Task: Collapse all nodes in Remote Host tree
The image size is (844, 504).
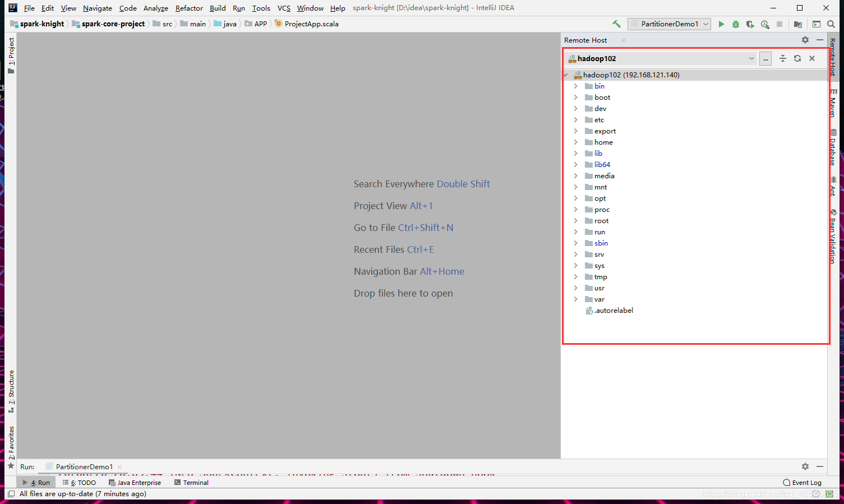Action: click(x=783, y=58)
